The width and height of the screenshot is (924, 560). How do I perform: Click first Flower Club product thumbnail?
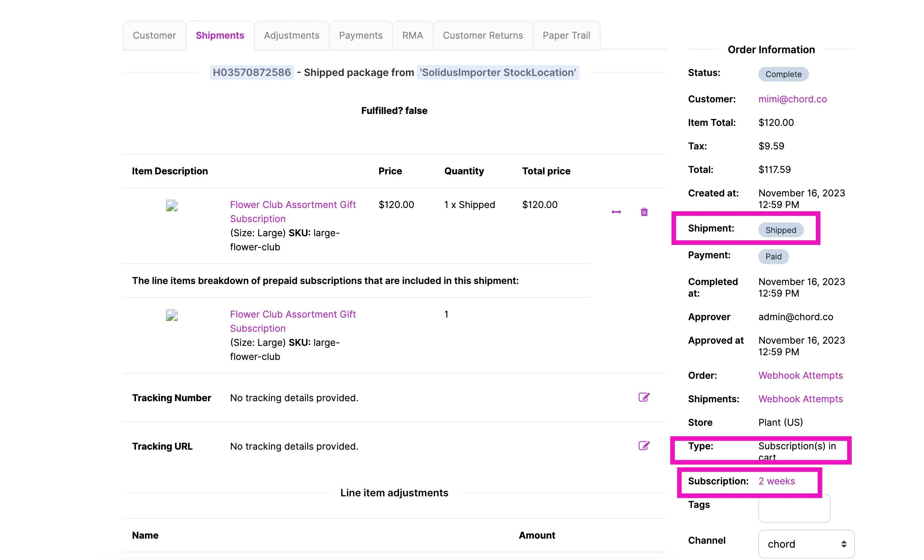[172, 205]
